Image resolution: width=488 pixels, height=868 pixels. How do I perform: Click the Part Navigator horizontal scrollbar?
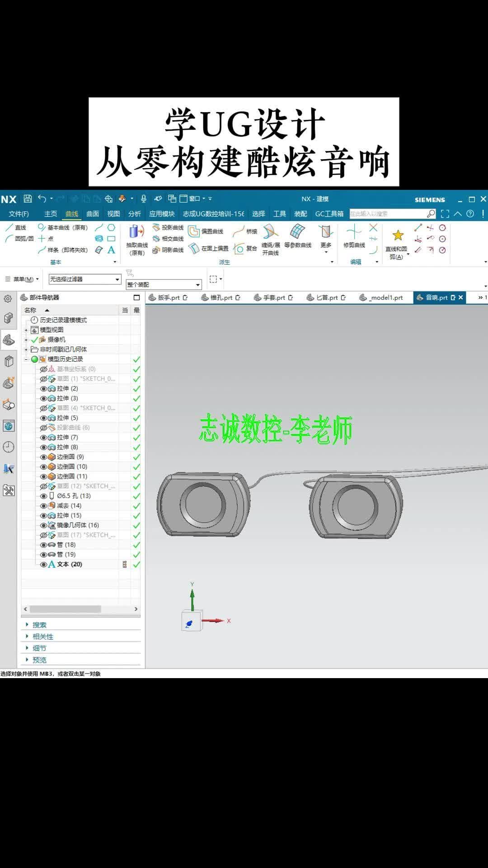pos(66,609)
